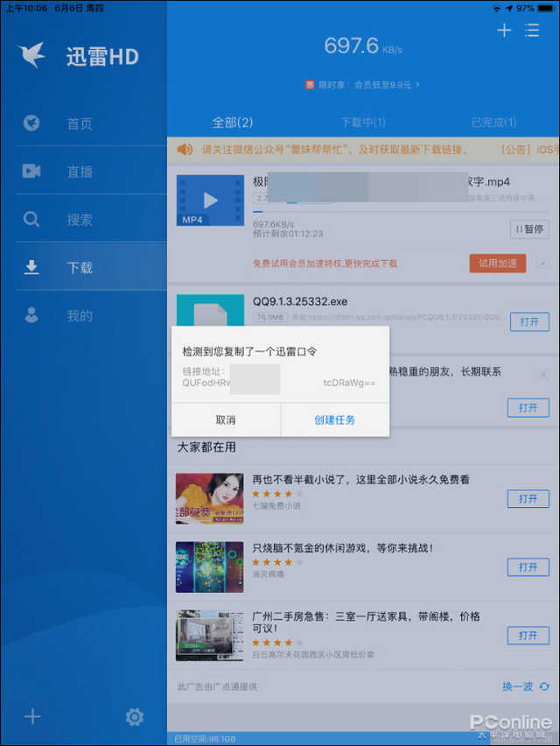Add a new task with top plus icon
The width and height of the screenshot is (560, 746).
tap(504, 31)
